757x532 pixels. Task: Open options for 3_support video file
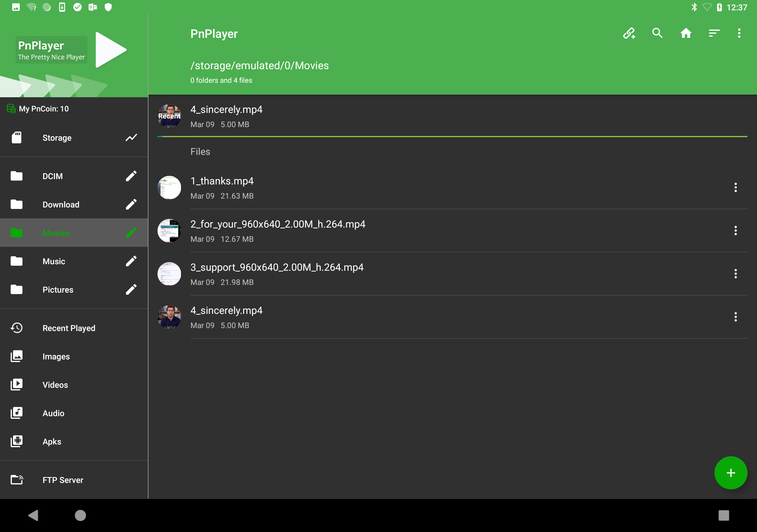(736, 274)
